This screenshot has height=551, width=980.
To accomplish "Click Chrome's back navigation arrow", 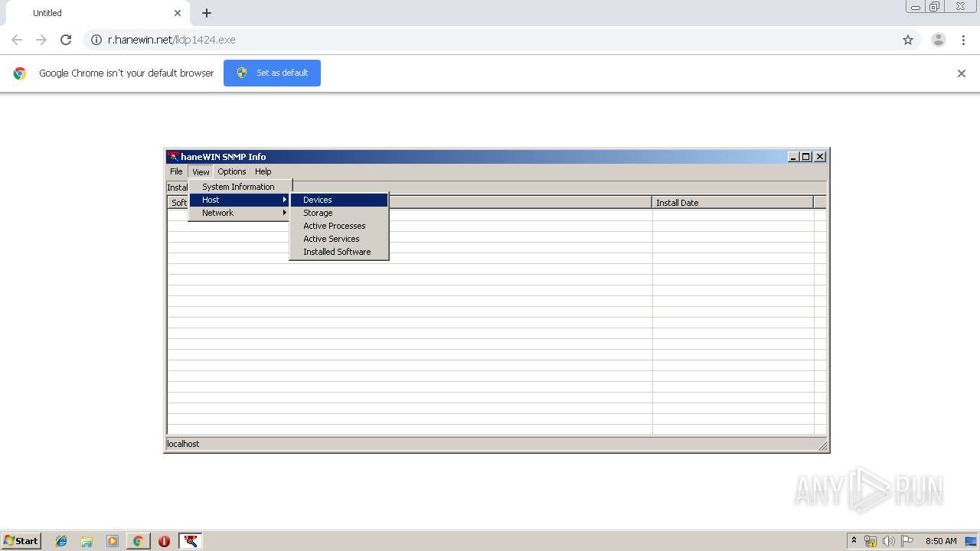I will [x=17, y=40].
